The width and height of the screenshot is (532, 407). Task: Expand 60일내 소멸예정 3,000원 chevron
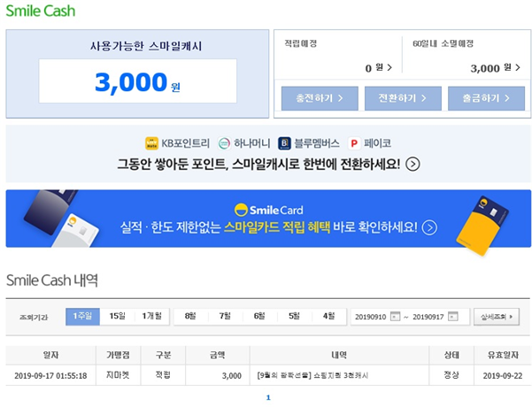[x=518, y=67]
